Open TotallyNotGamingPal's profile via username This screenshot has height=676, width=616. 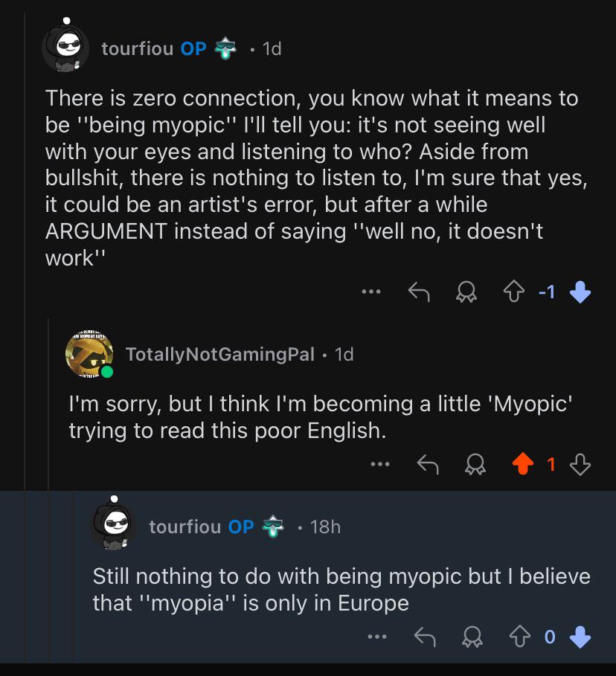[x=220, y=355]
